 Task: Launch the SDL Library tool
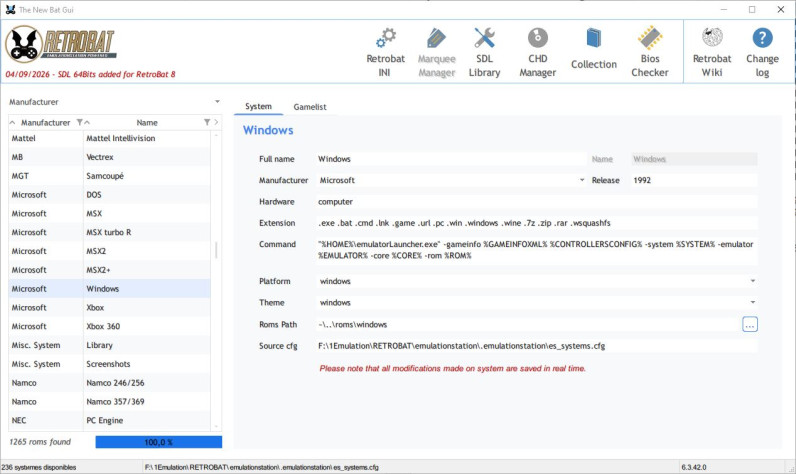click(484, 52)
